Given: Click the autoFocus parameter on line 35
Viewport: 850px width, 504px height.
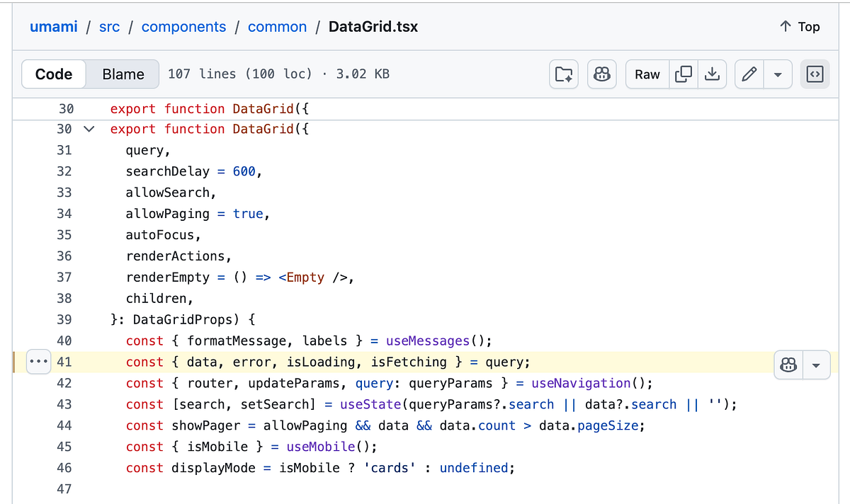Looking at the screenshot, I should coord(160,235).
